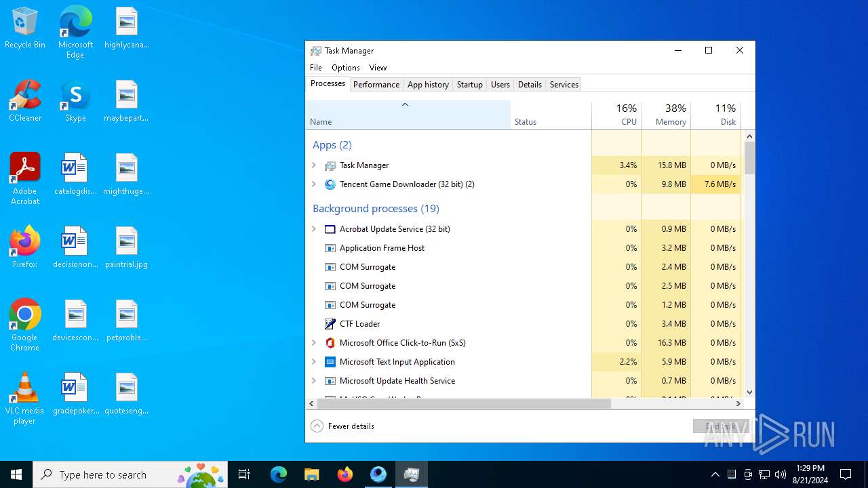This screenshot has height=488, width=868.
Task: Open the Adobe Acrobat desktop shortcut
Action: (x=25, y=179)
